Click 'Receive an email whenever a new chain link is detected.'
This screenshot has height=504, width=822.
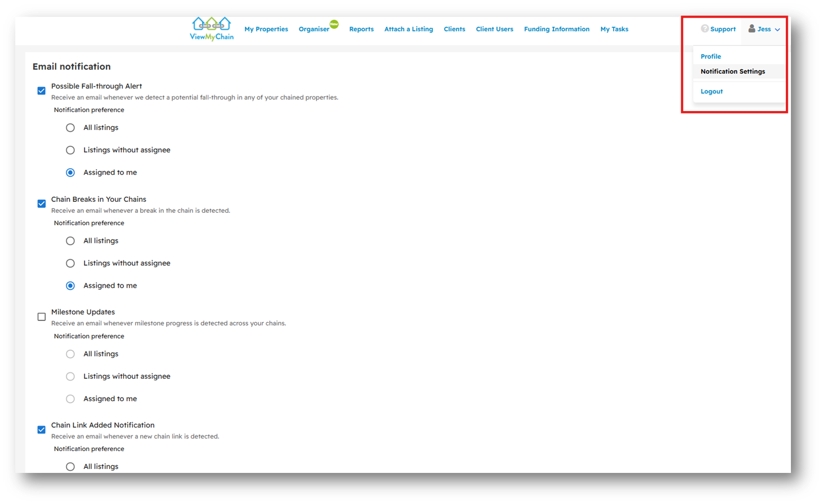coord(135,436)
